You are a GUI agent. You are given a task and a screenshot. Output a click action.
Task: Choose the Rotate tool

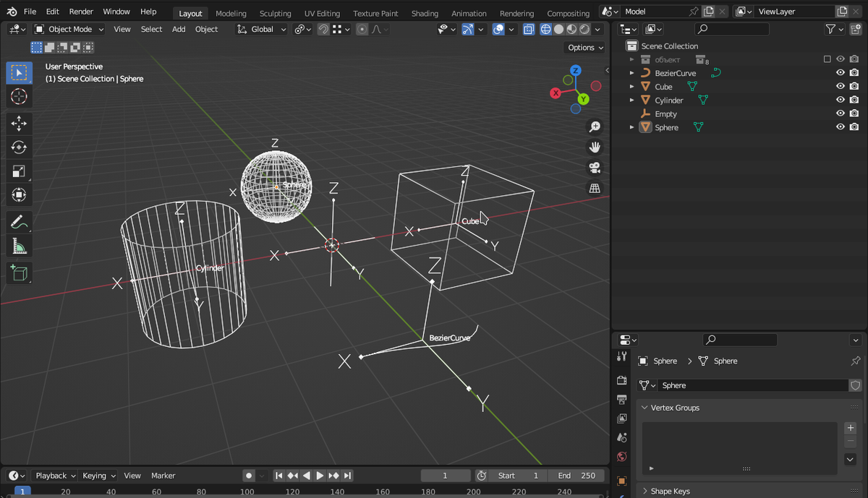pos(19,147)
